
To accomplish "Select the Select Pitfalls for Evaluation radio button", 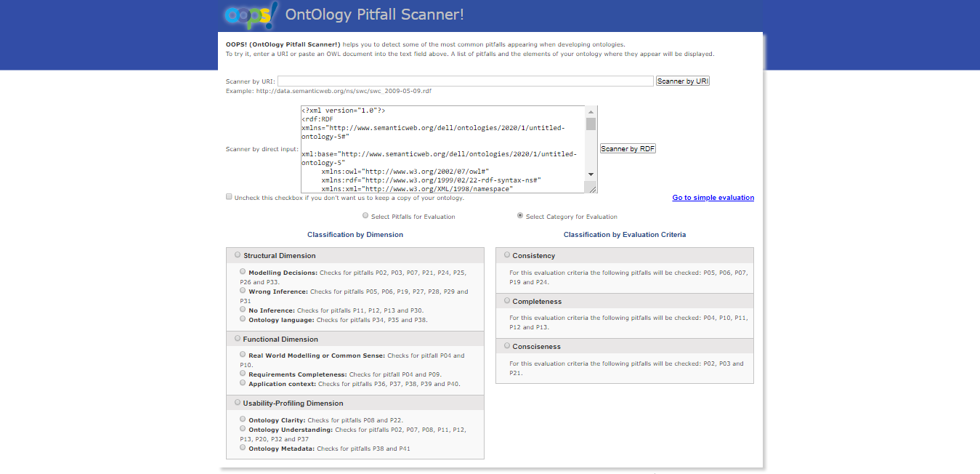I will (365, 216).
